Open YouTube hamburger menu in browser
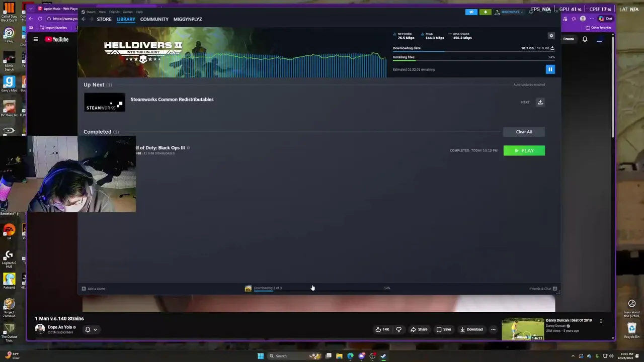Viewport: 644px width, 362px height. click(x=36, y=39)
